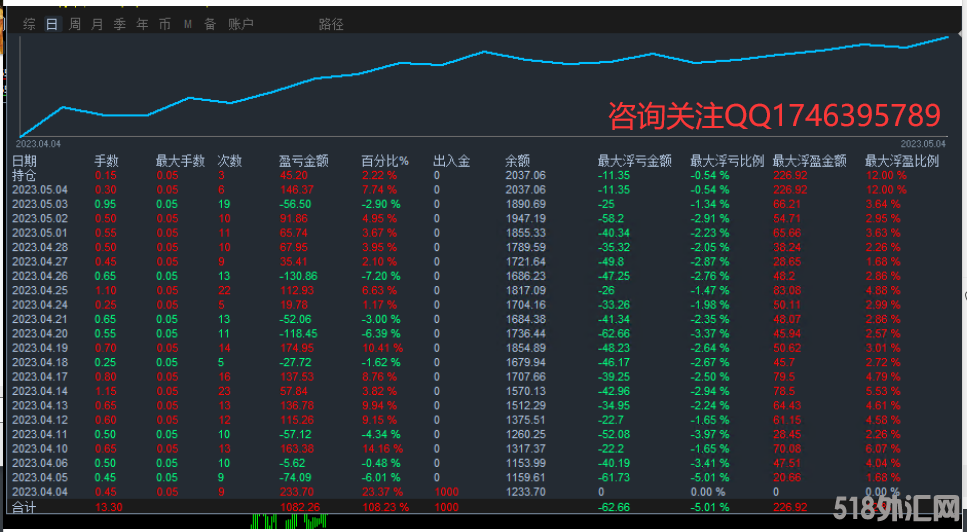Select the 合计 total row

[23, 508]
